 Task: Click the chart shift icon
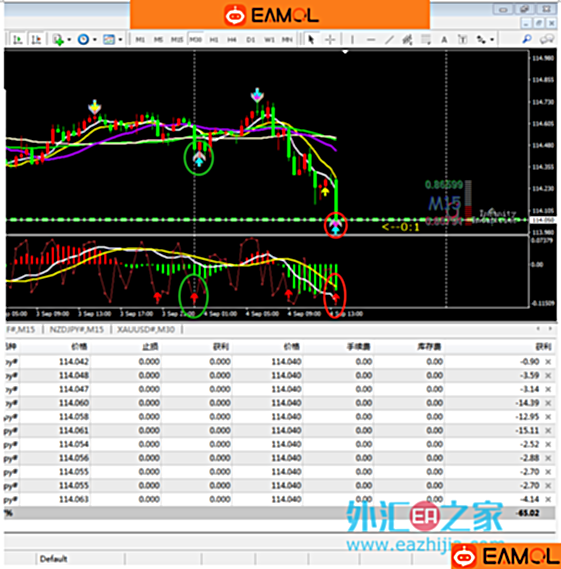point(36,39)
